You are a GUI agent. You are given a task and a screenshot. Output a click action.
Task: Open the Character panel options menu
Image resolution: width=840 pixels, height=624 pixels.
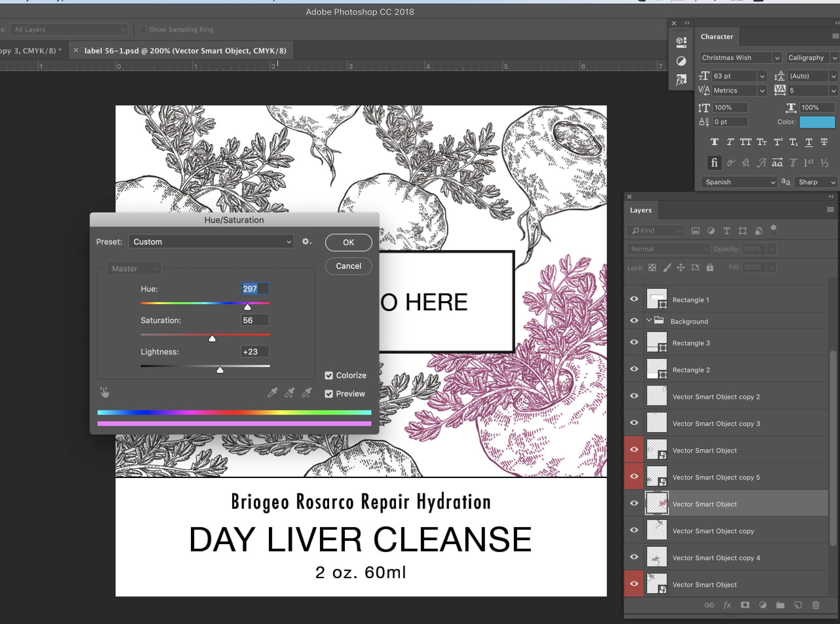pyautogui.click(x=835, y=36)
